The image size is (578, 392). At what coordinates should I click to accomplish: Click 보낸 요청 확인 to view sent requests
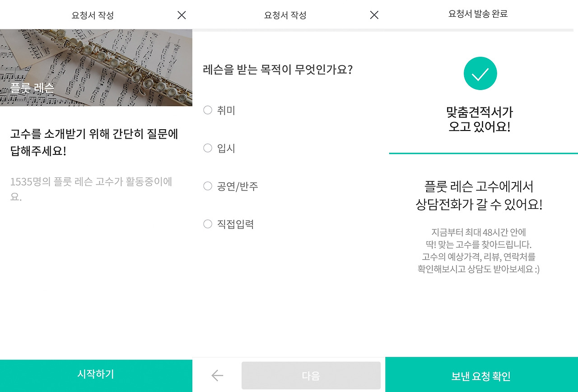(481, 375)
